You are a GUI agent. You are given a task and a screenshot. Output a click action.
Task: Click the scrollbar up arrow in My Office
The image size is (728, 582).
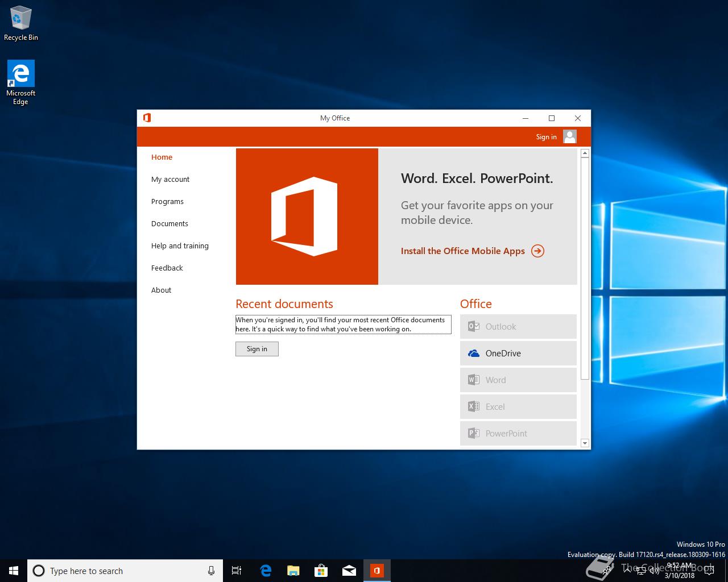click(x=585, y=153)
